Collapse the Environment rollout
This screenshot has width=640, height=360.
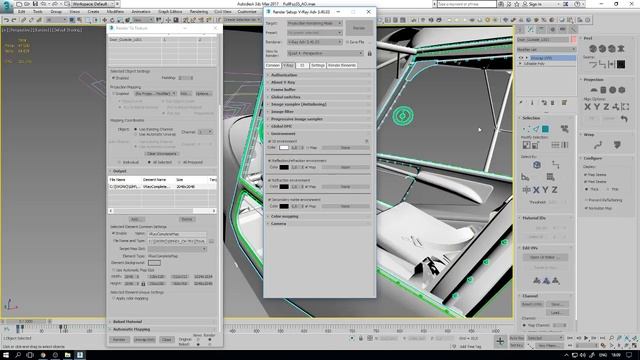(x=319, y=134)
